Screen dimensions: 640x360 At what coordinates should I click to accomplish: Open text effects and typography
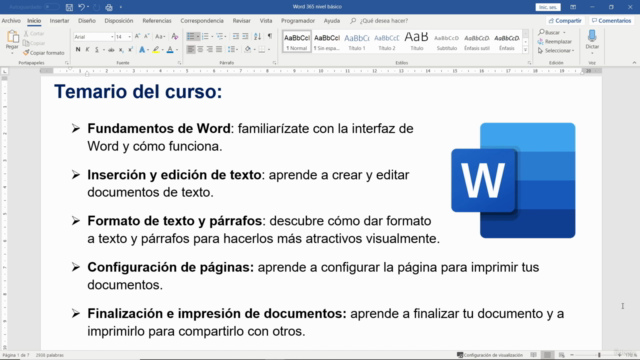click(x=142, y=50)
